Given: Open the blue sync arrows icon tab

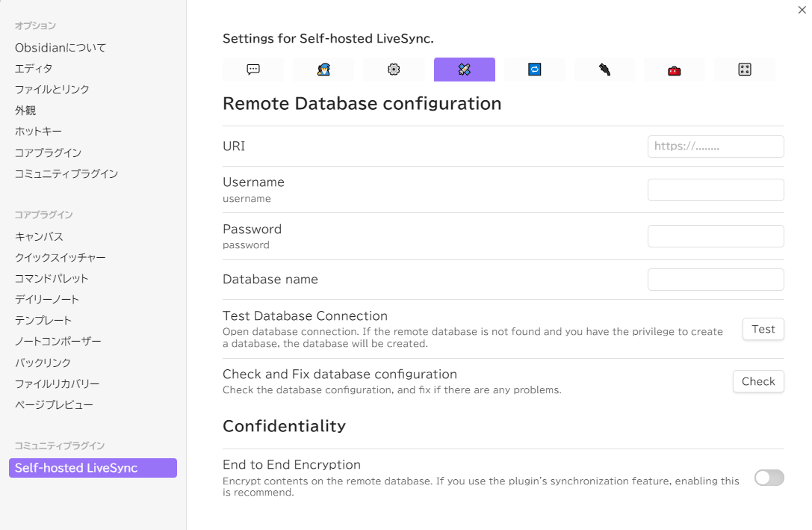Looking at the screenshot, I should tap(534, 70).
